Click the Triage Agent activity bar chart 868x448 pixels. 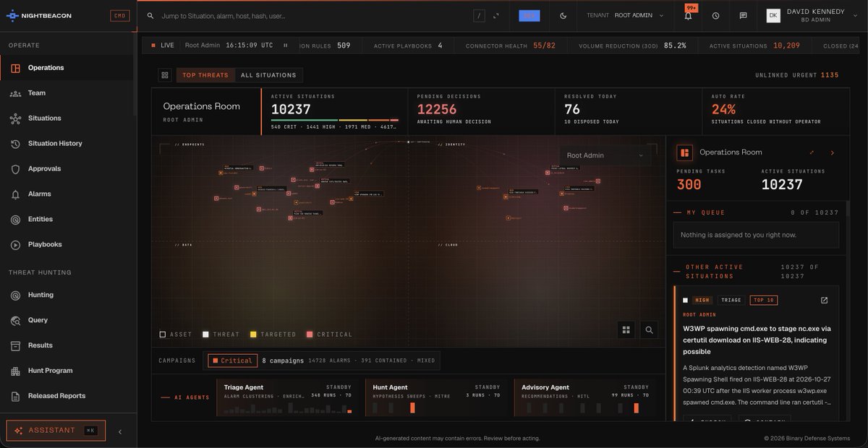[288, 409]
